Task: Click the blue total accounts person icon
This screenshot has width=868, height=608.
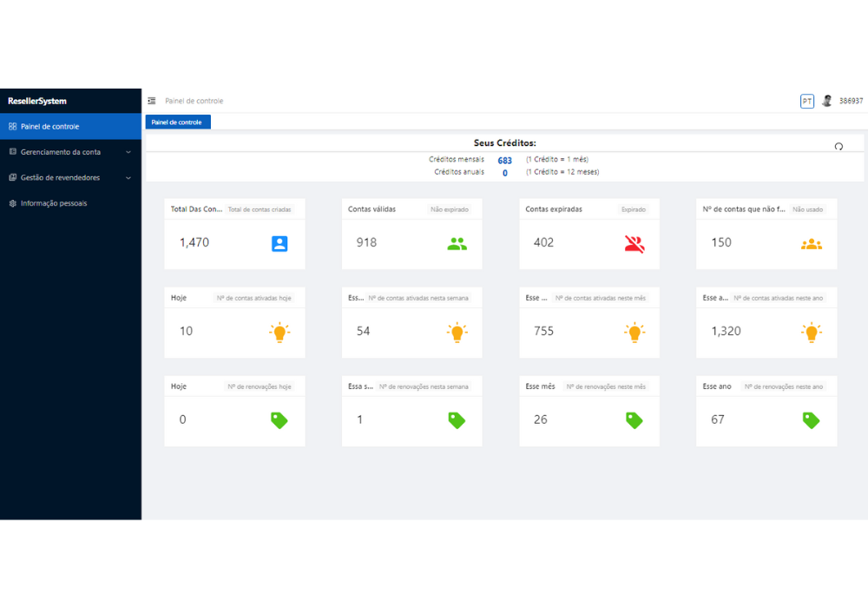Action: coord(279,244)
